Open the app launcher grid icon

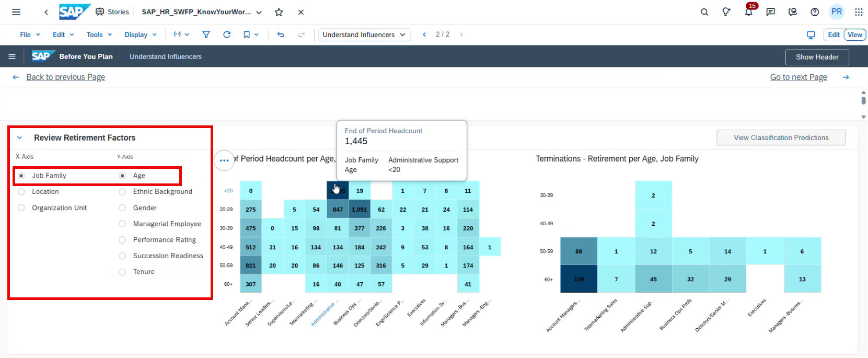[x=859, y=12]
